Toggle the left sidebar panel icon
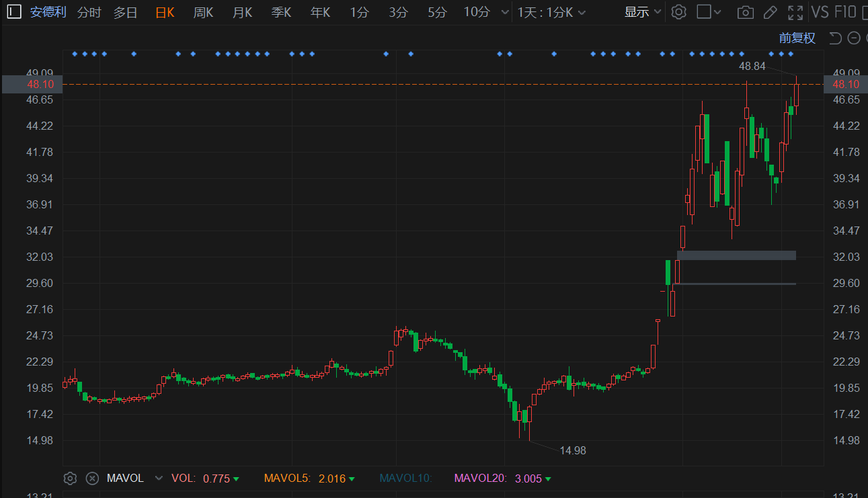The width and height of the screenshot is (868, 498). (13, 11)
